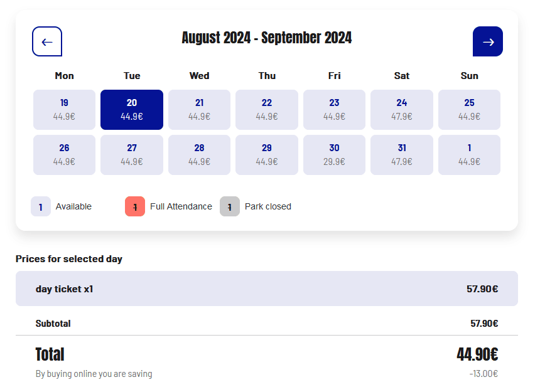Click the red Full Attendance legend swatch
Viewport: 540px width, 392px height.
pyautogui.click(x=135, y=206)
